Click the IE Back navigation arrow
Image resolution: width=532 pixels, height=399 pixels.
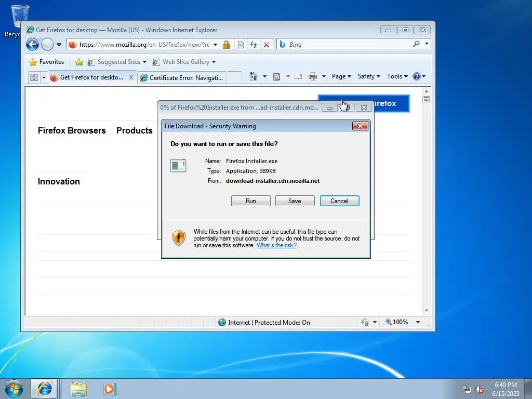tap(33, 45)
